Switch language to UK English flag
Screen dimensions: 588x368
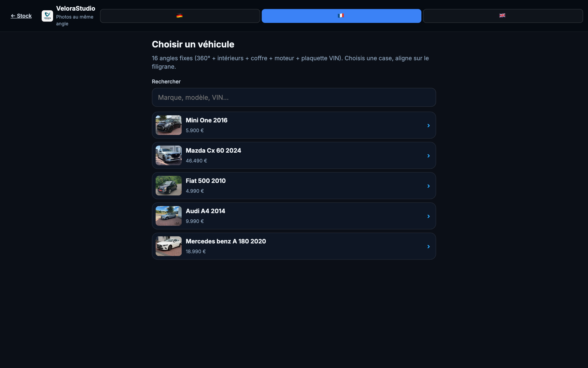503,16
